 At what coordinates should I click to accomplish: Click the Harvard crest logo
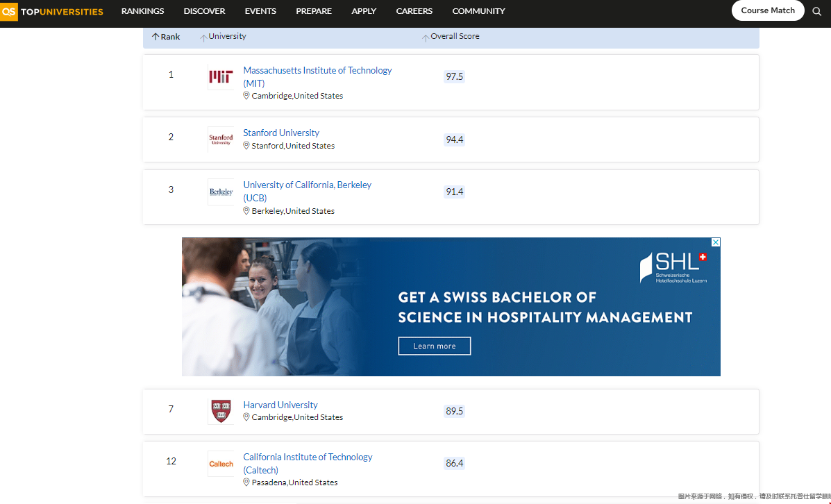pyautogui.click(x=221, y=411)
